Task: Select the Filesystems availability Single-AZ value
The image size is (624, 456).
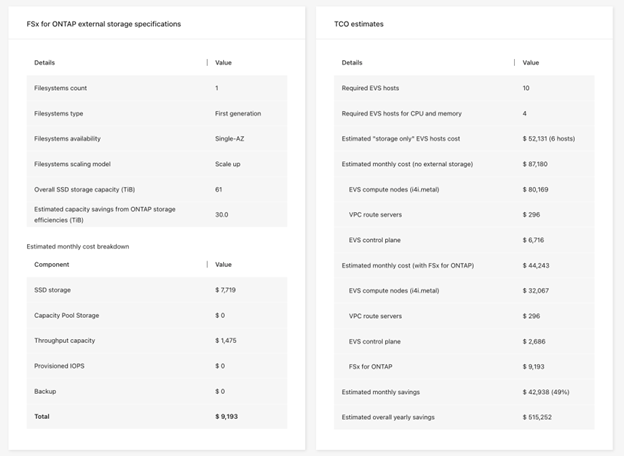Action: click(x=229, y=138)
